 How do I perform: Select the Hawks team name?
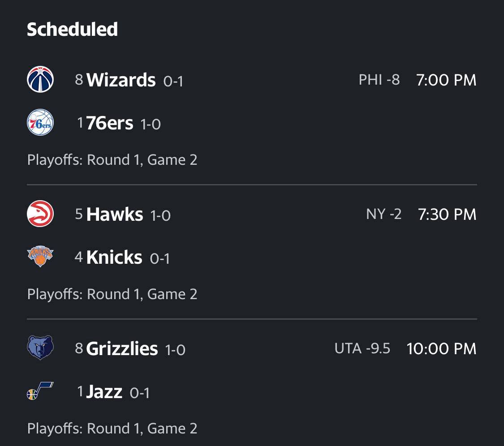(x=115, y=214)
